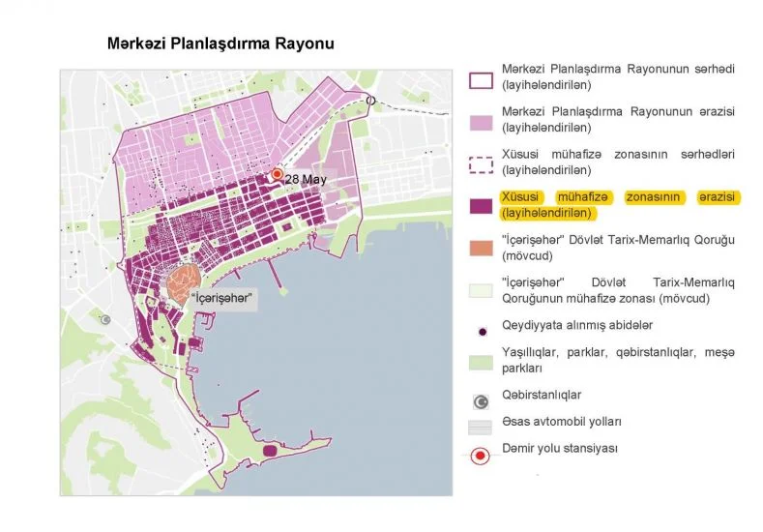Click the 28 May label on the map
The width and height of the screenshot is (763, 532).
tap(306, 179)
